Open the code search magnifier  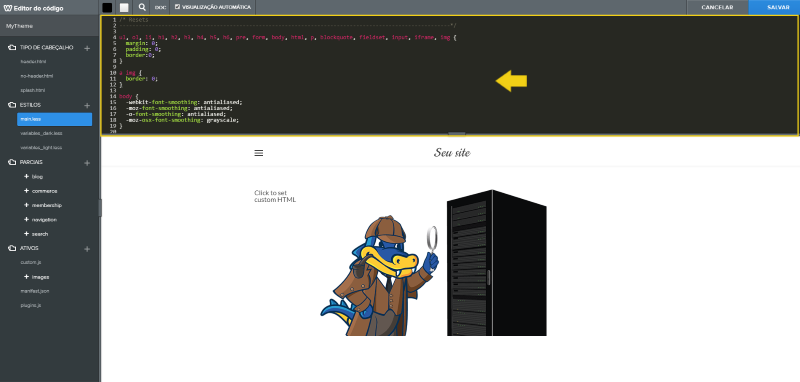tap(142, 8)
